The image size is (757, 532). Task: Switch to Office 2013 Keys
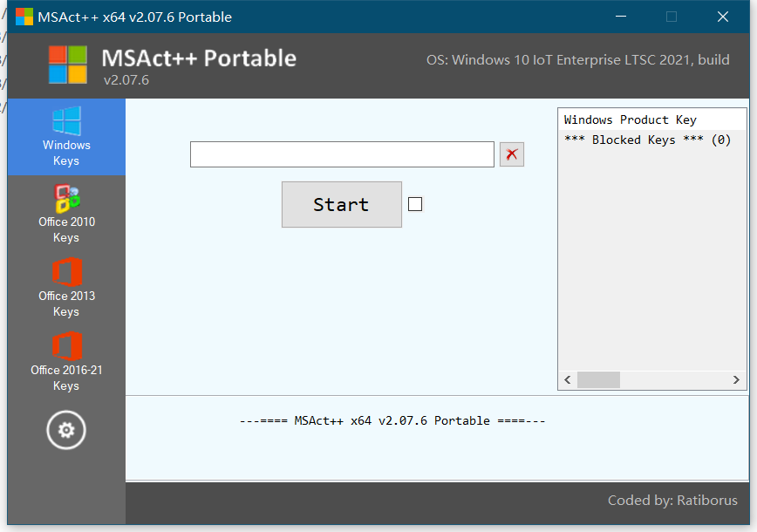click(x=66, y=288)
